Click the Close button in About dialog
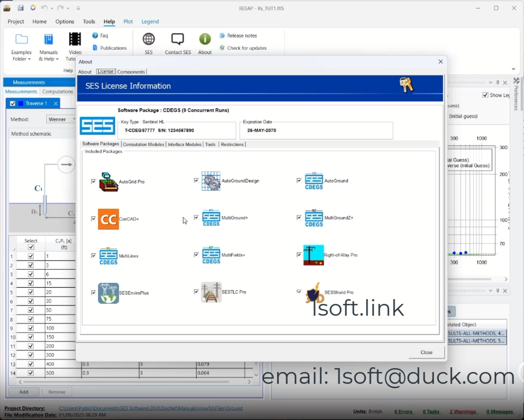Screen dimensions: 524x420 pyautogui.click(x=427, y=352)
